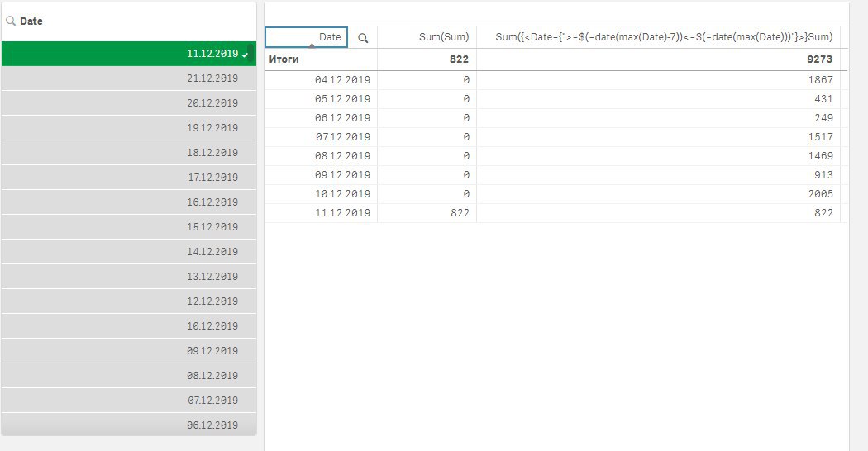Image resolution: width=868 pixels, height=451 pixels.
Task: Click the checkmark on selected 11.12.2019 filter value
Action: 245,55
